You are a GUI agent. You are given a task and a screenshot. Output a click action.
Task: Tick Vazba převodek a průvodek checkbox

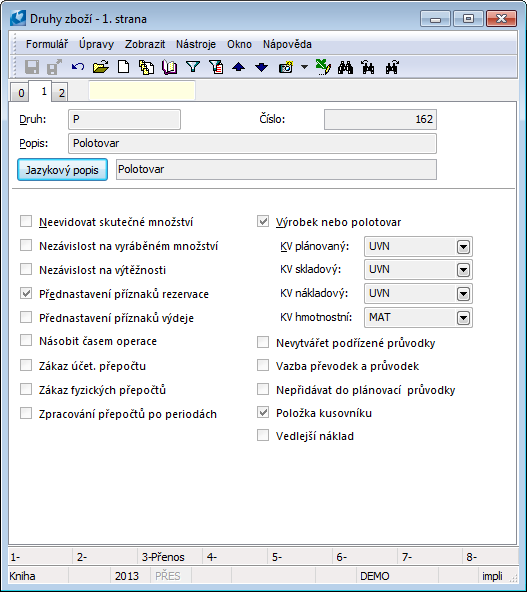point(263,365)
